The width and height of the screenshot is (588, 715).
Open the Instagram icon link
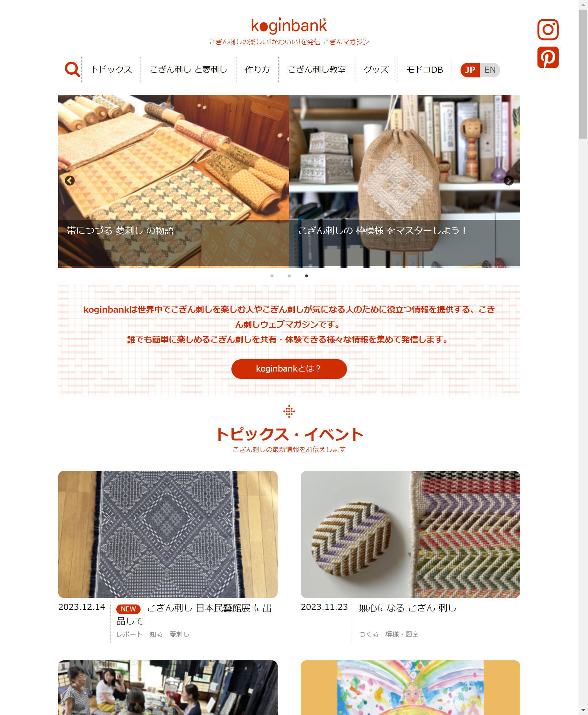coord(548,29)
